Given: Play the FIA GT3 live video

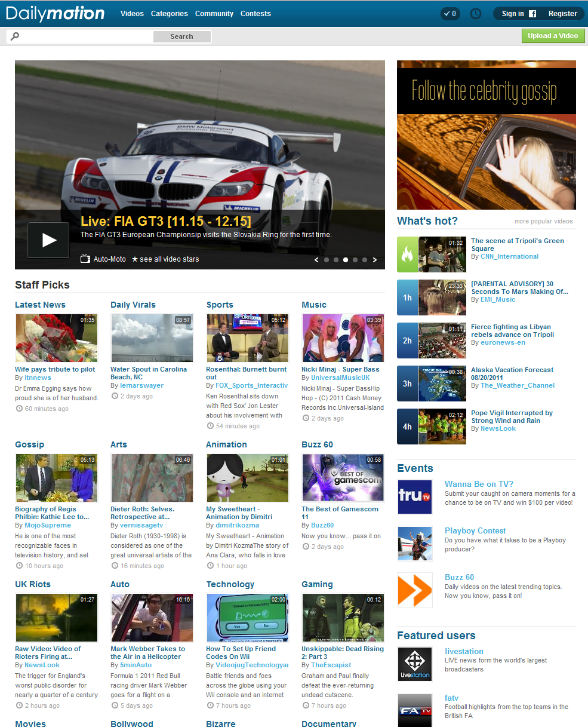Looking at the screenshot, I should pyautogui.click(x=48, y=240).
